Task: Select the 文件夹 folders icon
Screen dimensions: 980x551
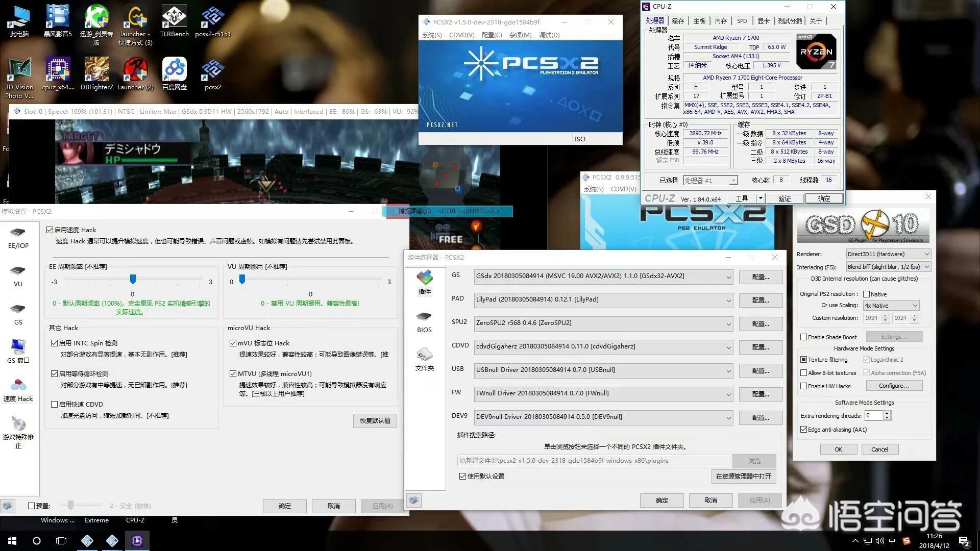Action: 424,355
